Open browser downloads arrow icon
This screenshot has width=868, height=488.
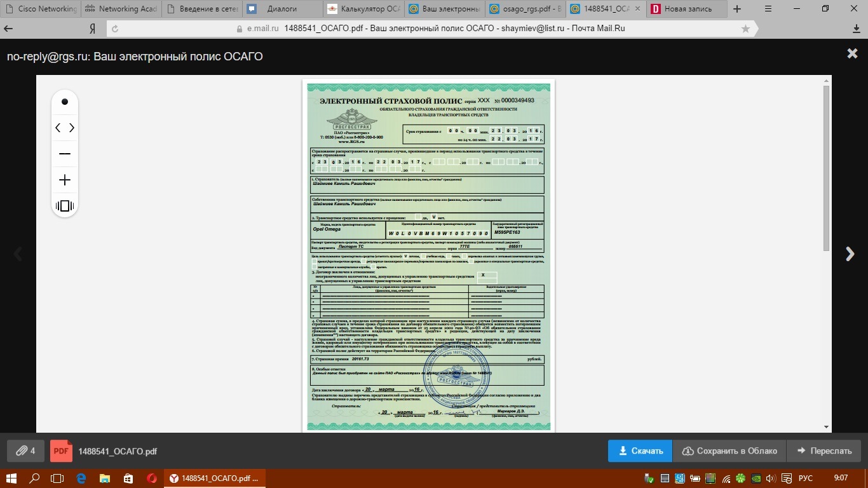pos(857,29)
